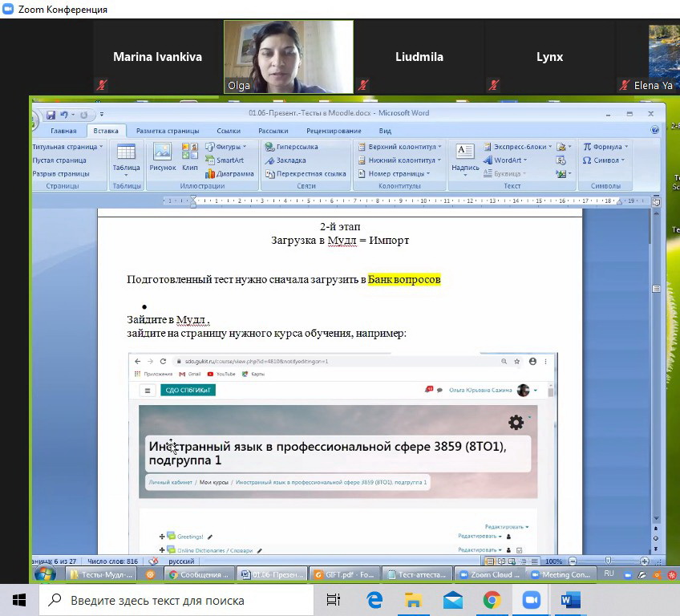This screenshot has height=616, width=680.
Task: Click the Save icon in Word's quick access toolbar
Action: tap(51, 115)
